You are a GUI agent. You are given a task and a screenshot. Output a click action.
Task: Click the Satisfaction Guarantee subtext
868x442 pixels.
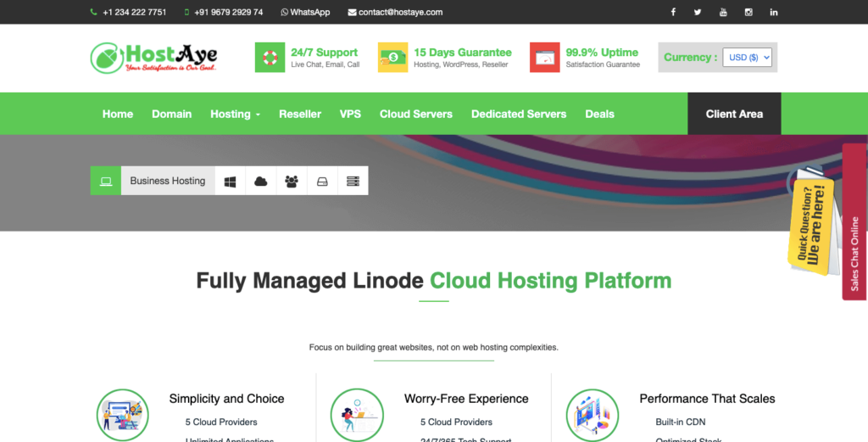[603, 64]
